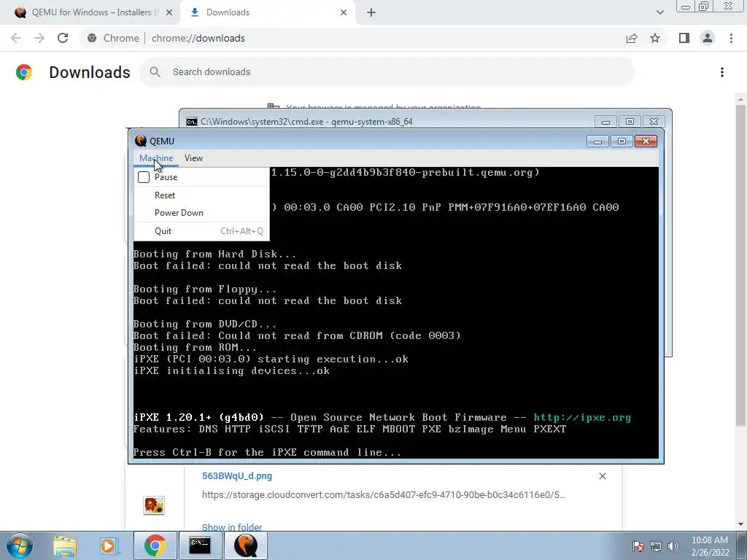This screenshot has height=560, width=747.
Task: Click the QEMU window title icon
Action: [141, 141]
